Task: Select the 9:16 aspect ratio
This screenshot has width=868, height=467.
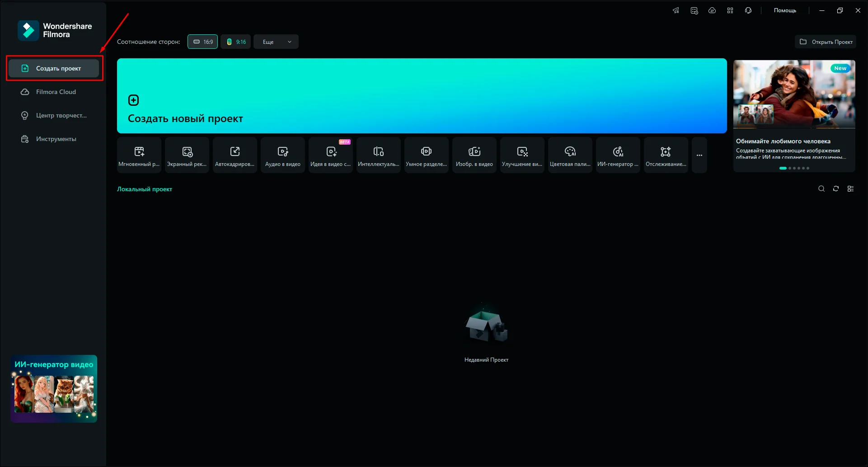Action: pos(235,42)
